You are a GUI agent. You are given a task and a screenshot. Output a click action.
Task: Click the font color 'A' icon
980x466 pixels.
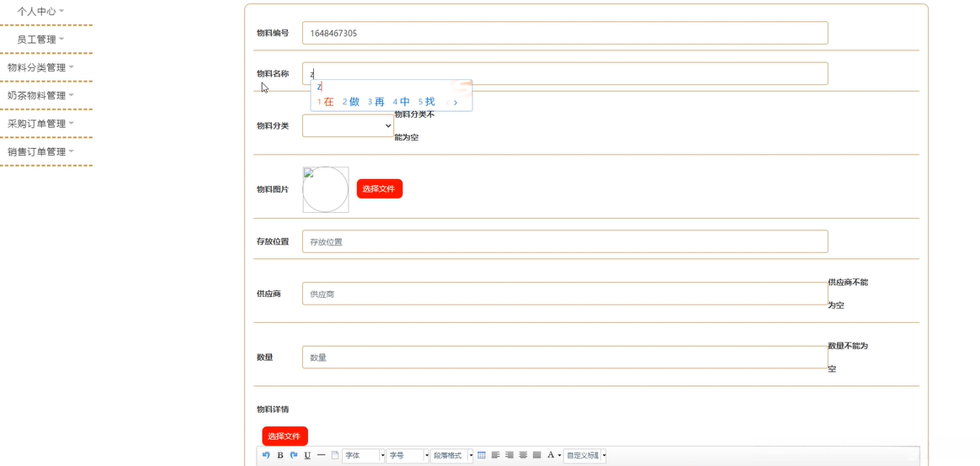pos(551,455)
